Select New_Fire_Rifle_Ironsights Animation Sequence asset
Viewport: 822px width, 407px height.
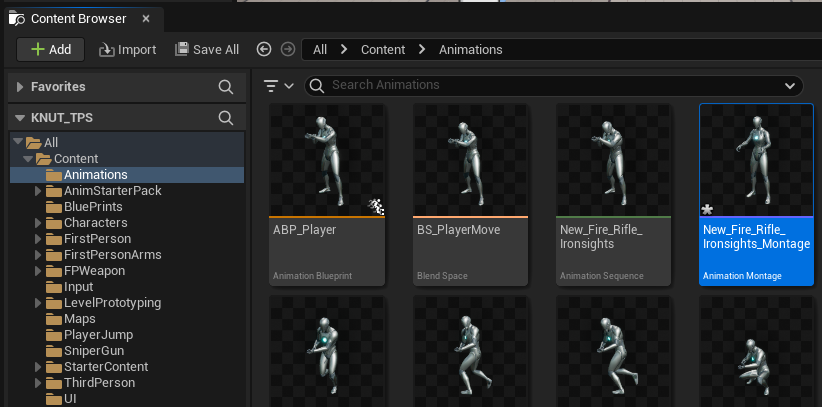(613, 195)
